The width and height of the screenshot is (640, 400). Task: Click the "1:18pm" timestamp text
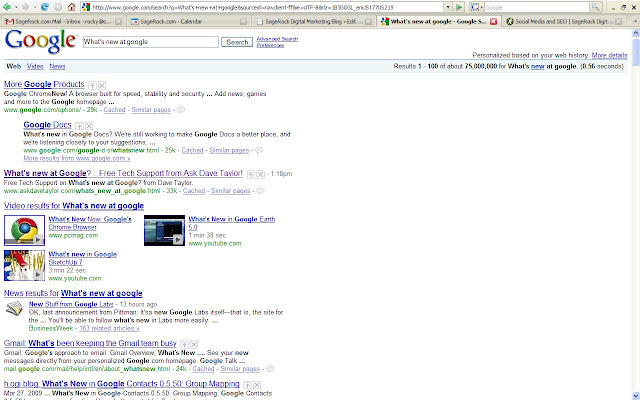(281, 174)
